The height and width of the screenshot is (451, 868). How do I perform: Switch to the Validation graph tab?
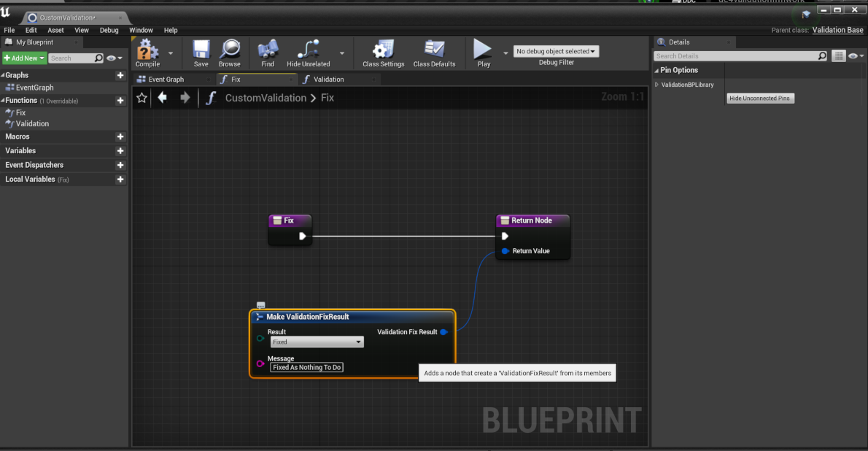click(328, 79)
